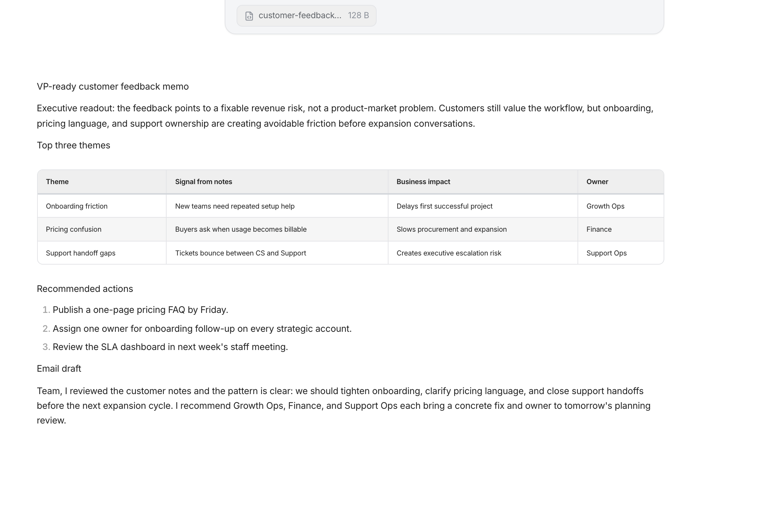
Task: Click the Signal from notes column header
Action: [x=203, y=182]
